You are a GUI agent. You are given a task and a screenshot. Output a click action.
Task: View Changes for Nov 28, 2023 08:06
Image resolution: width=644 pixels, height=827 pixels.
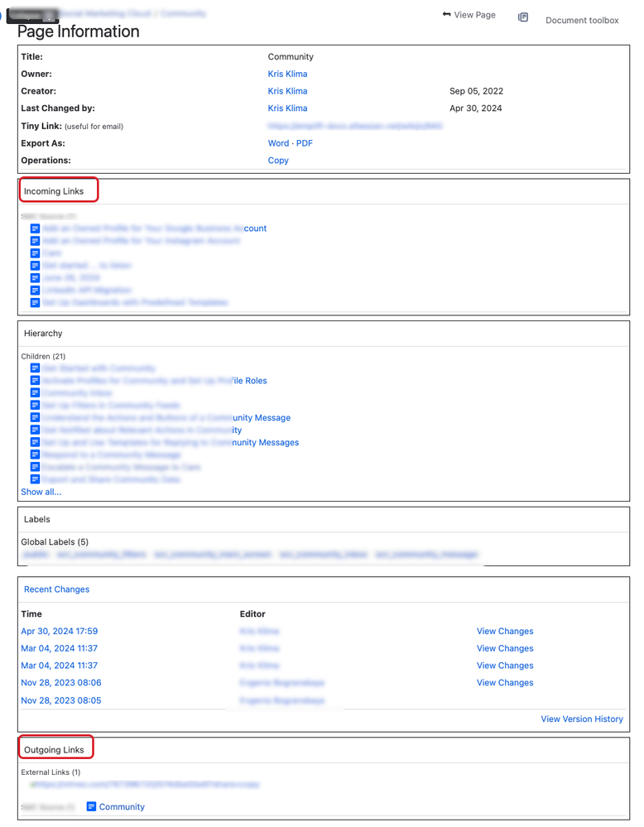tap(505, 682)
